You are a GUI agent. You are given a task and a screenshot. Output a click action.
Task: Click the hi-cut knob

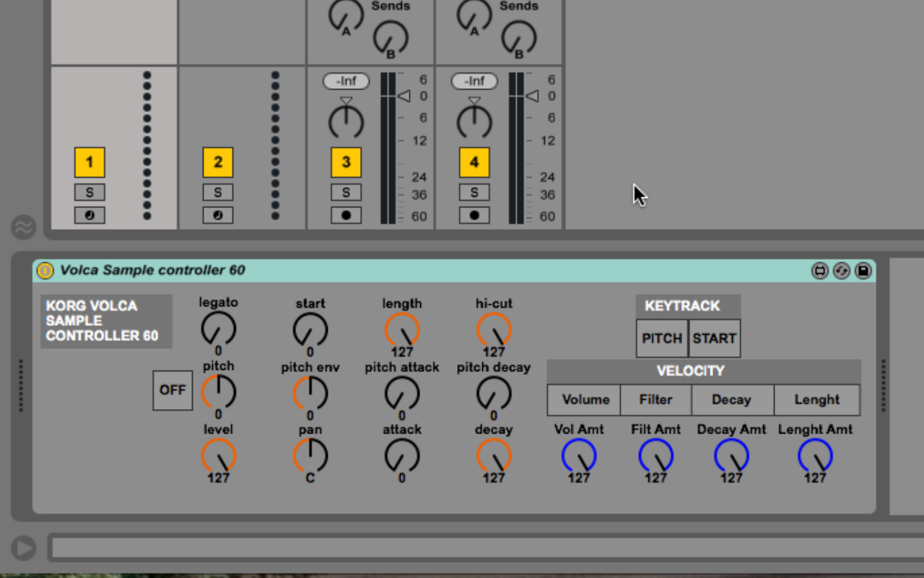[x=494, y=330]
